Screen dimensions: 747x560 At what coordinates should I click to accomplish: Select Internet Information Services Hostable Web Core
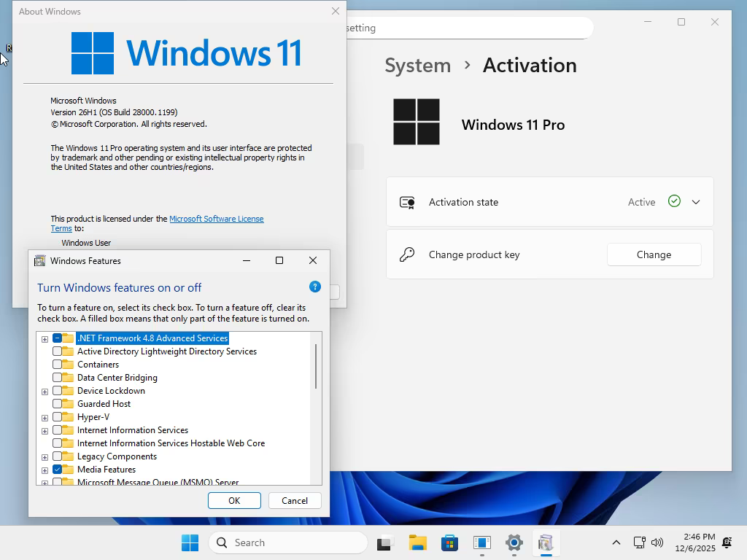[171, 443]
